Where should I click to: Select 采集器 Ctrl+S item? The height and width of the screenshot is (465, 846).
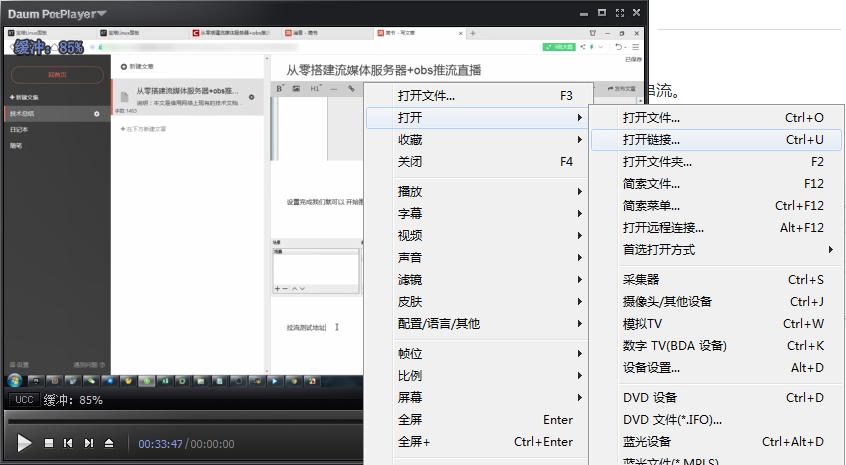716,280
